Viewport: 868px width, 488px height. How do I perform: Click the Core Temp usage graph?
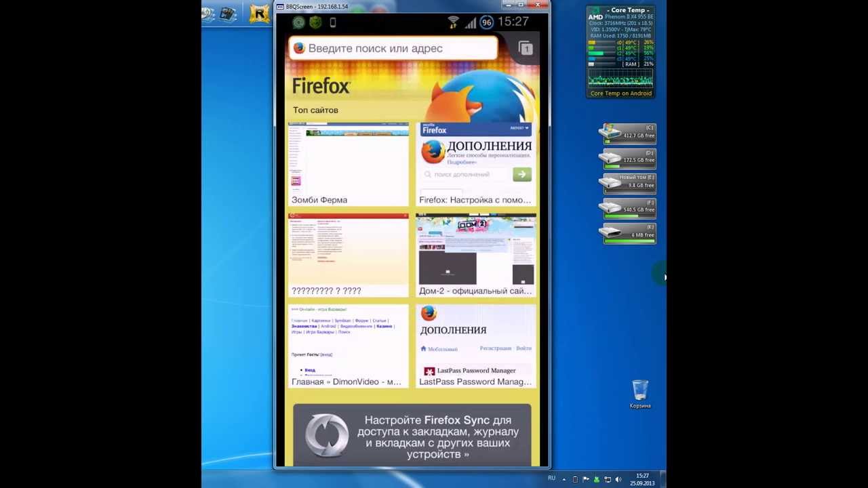[620, 77]
